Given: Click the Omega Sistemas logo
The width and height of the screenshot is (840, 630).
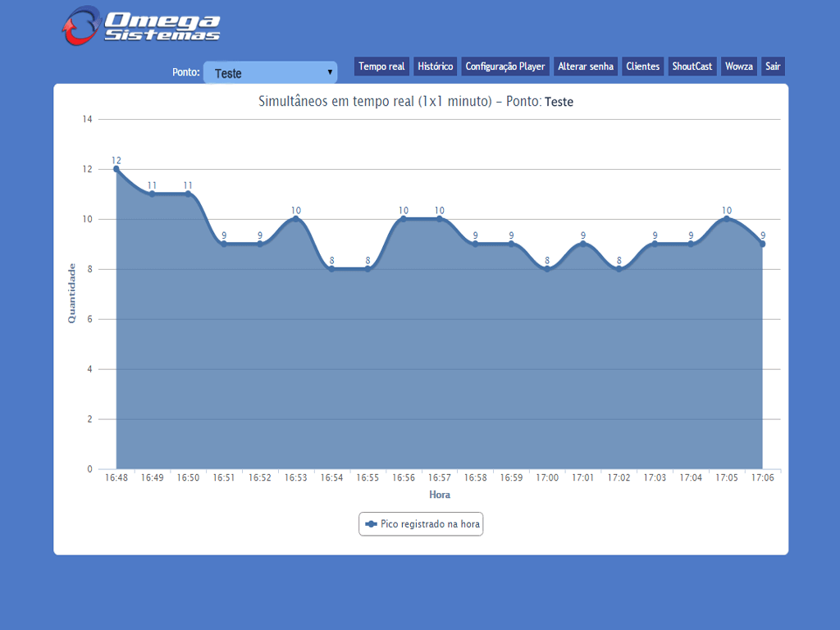Looking at the screenshot, I should tap(141, 26).
